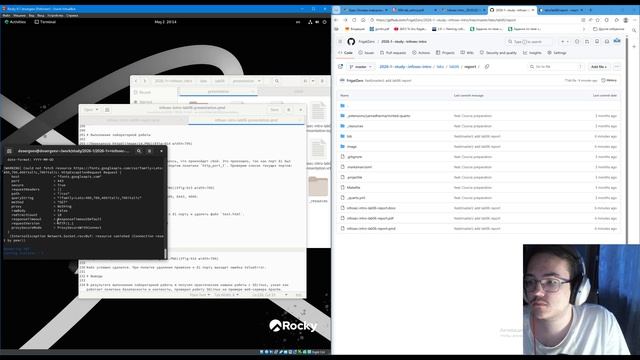Open network status icon in GNOME top bar

(x=310, y=22)
